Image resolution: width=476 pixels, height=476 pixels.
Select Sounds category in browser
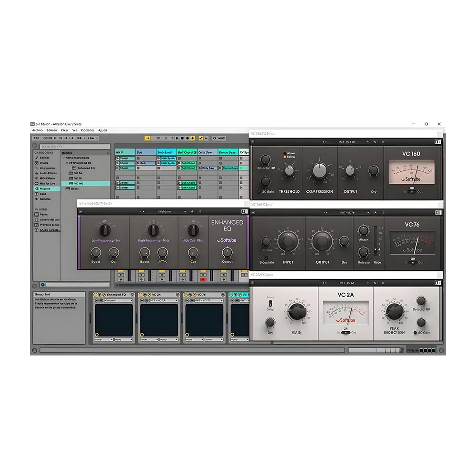pyautogui.click(x=44, y=158)
